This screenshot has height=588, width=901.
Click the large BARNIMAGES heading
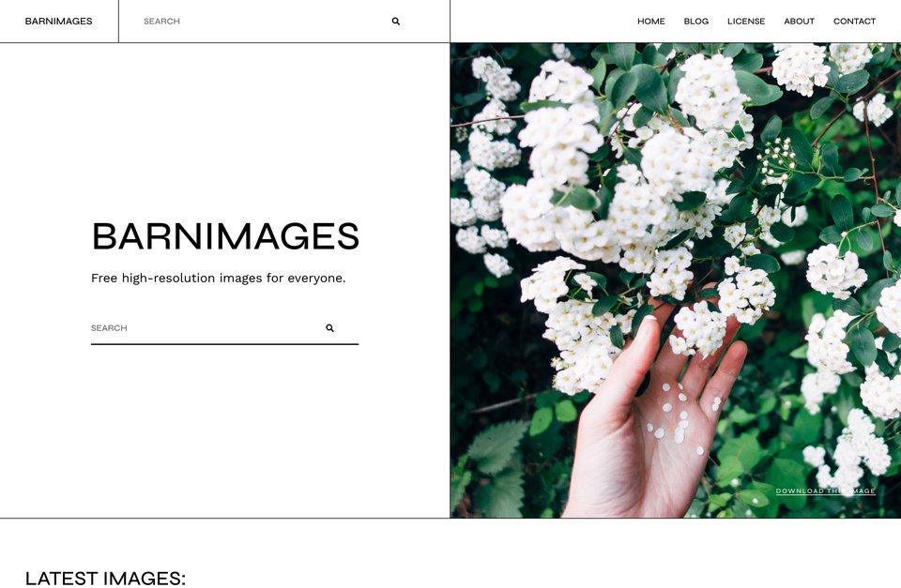[x=225, y=236]
